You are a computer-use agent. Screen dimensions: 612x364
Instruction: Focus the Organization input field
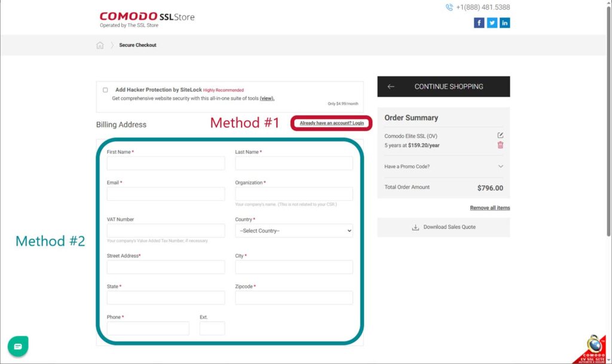(294, 194)
